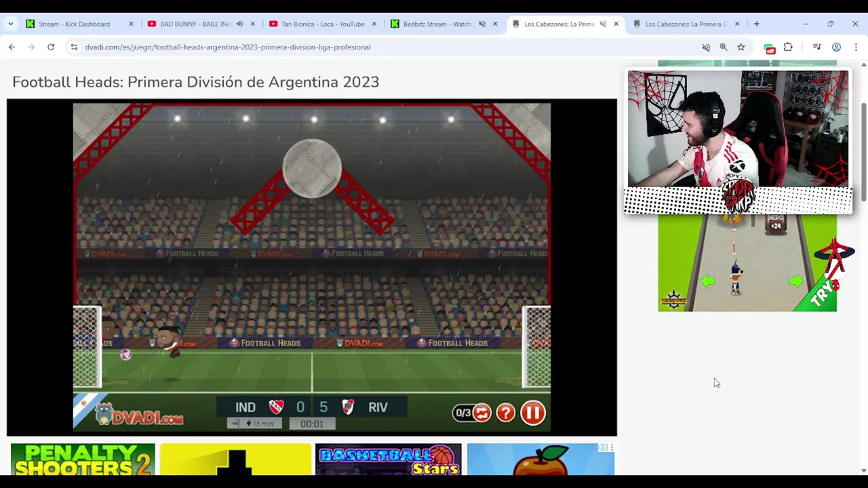Click the TRY banner on side ad
Viewport: 868px width, 488px height.
823,295
